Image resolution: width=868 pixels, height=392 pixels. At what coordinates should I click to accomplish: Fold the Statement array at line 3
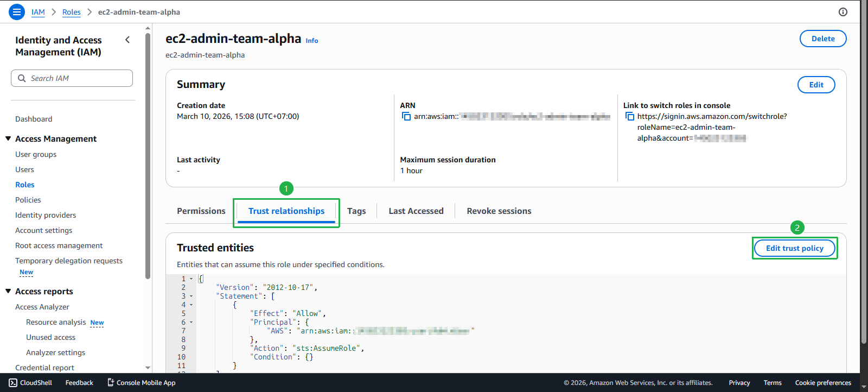click(191, 296)
